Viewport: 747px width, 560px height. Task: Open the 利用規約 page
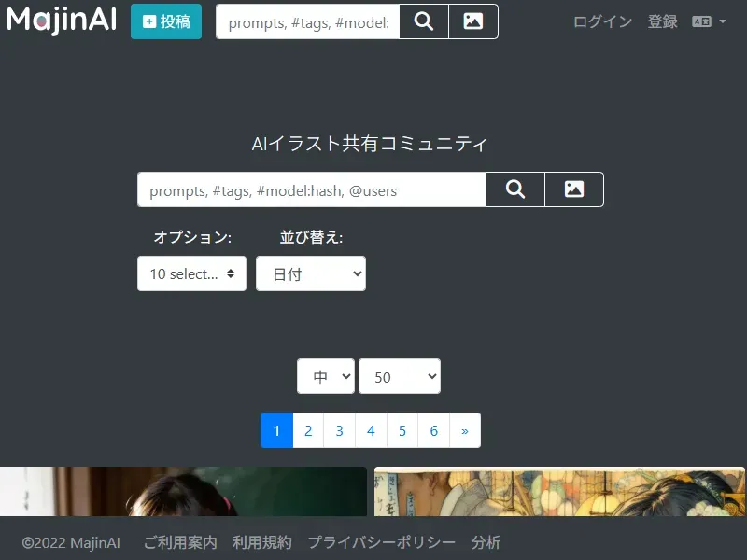pyautogui.click(x=262, y=542)
